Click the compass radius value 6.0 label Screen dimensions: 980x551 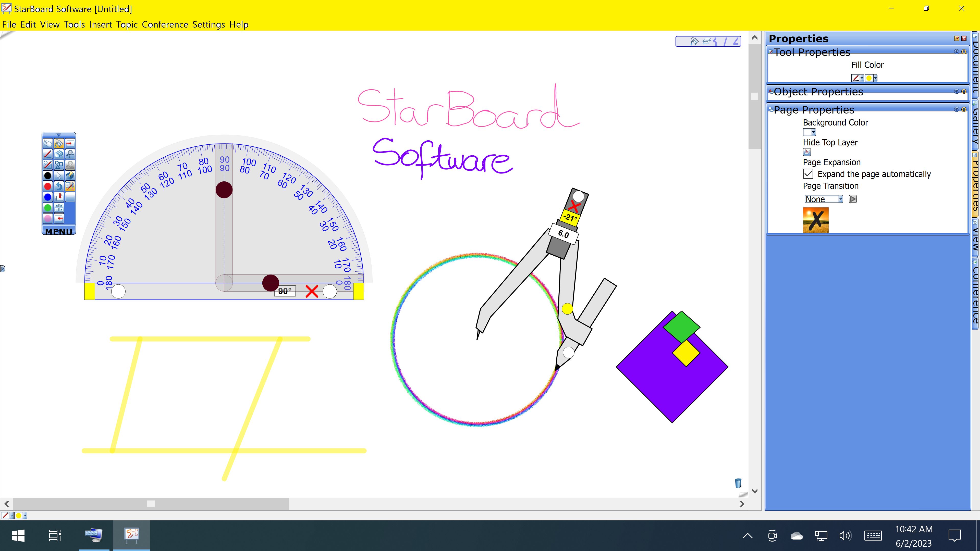pyautogui.click(x=563, y=234)
